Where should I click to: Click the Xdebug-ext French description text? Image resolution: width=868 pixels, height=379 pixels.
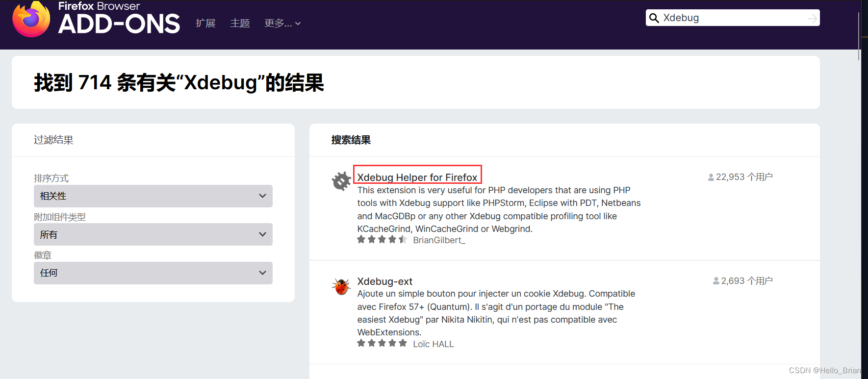(x=496, y=313)
